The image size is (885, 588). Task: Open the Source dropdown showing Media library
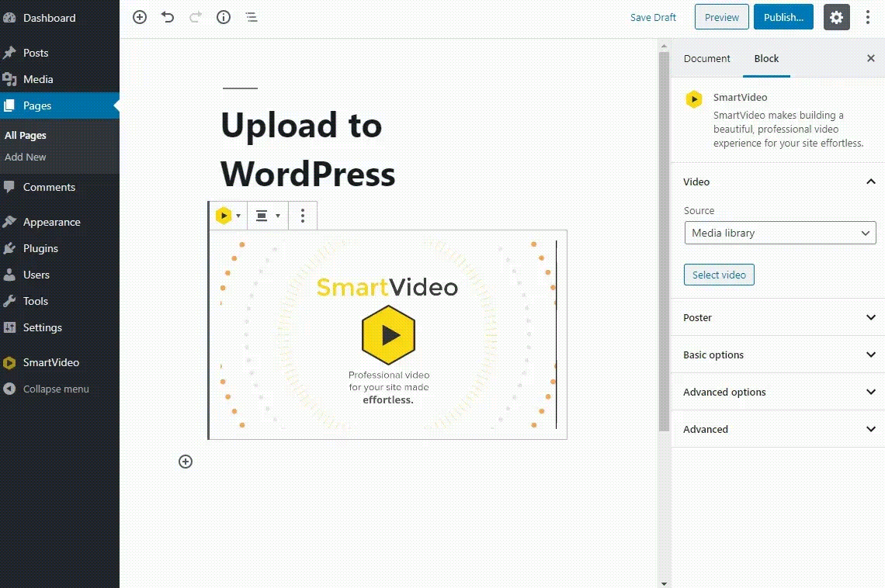[779, 233]
